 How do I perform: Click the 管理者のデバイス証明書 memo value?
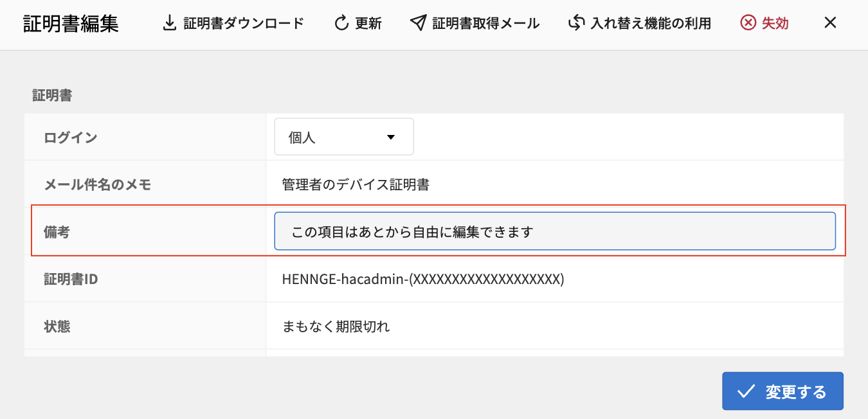pyautogui.click(x=356, y=185)
